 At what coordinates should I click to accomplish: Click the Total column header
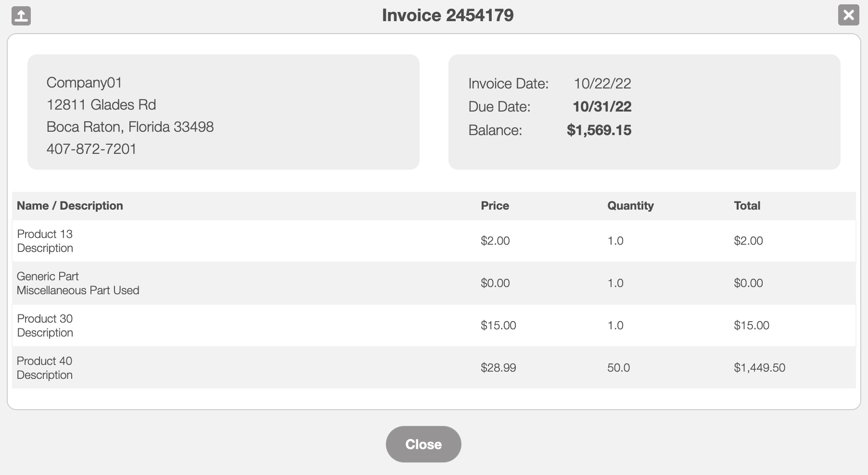(x=747, y=206)
